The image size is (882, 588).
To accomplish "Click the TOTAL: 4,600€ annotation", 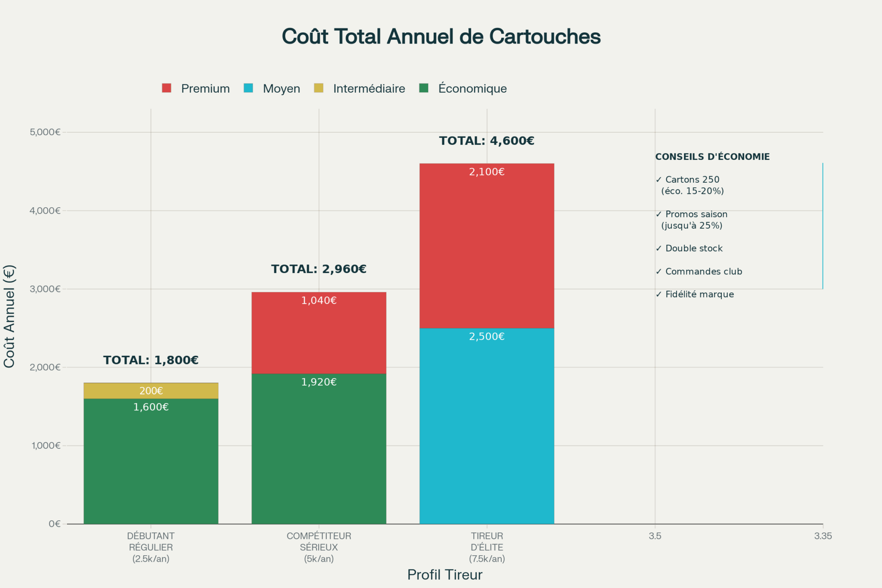I will (487, 141).
